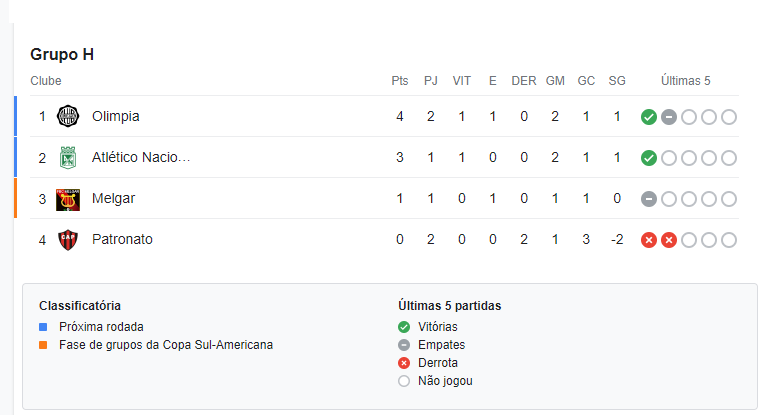
Task: Click the Olimpia club crest icon
Action: click(68, 116)
